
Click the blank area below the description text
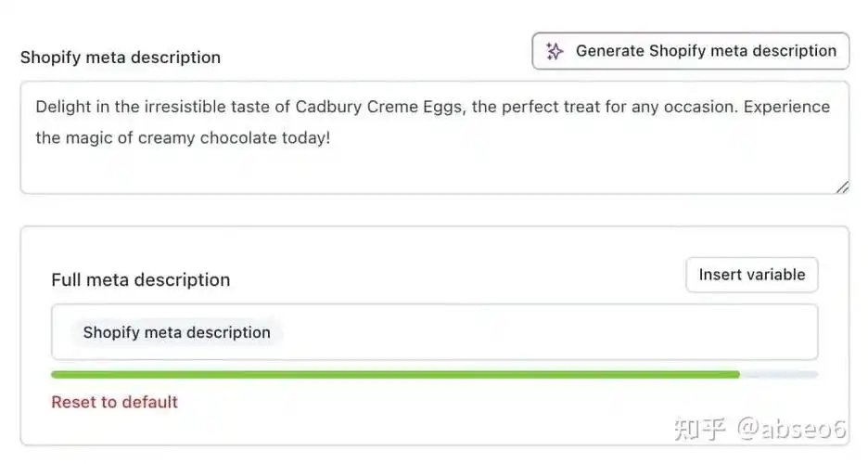427,172
